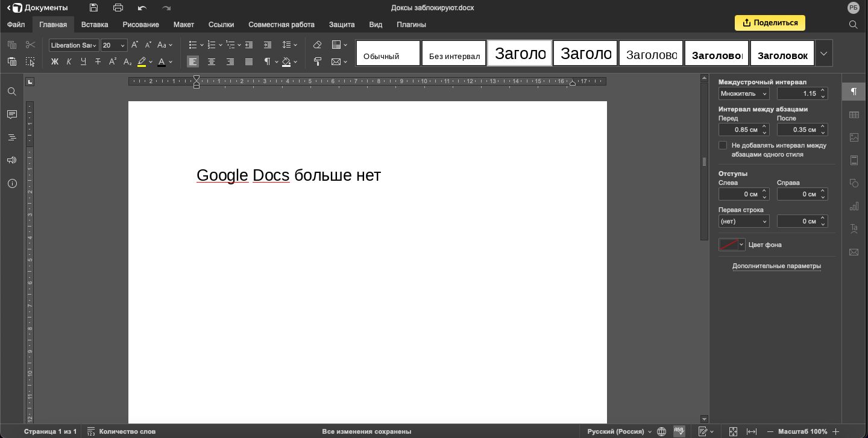
Task: Go back to Документы
Action: coord(37,8)
